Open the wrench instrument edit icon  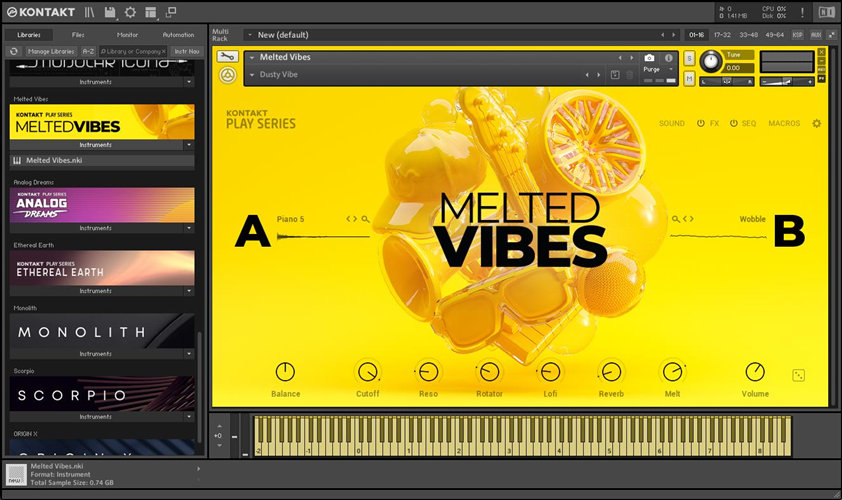tap(227, 56)
